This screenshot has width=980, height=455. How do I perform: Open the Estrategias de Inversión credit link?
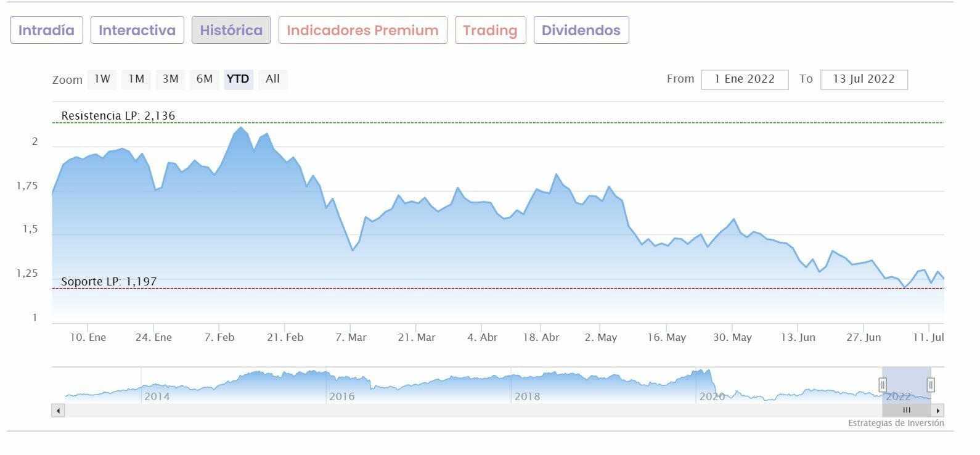[896, 424]
